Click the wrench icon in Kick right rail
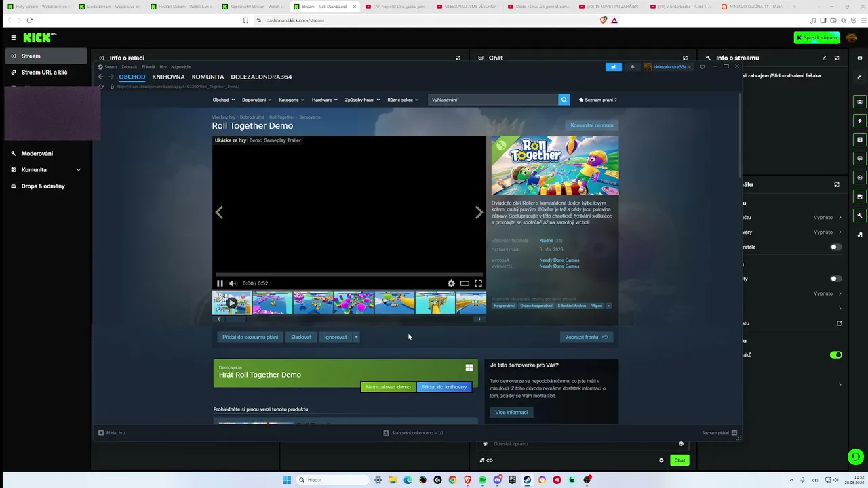 [860, 216]
